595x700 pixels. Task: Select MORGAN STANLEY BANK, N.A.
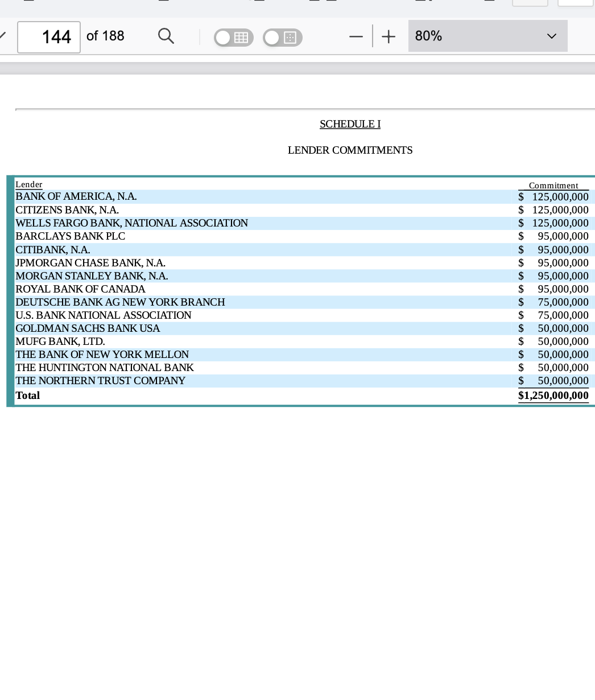(x=92, y=276)
